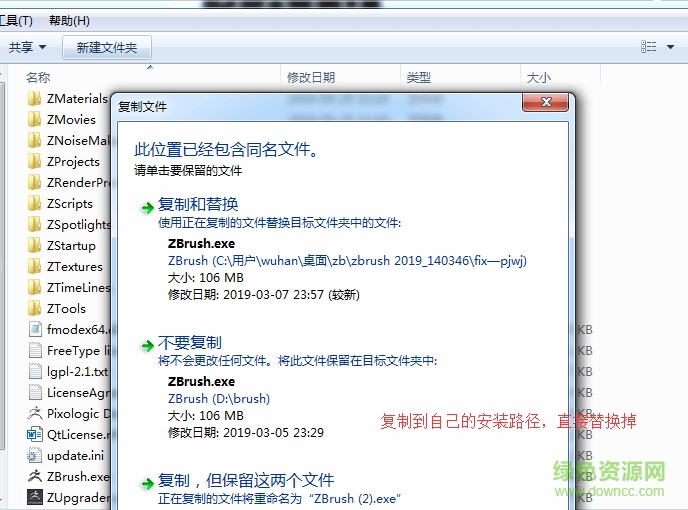Viewport: 688px width, 510px height.
Task: Click the ZMaterials folder icon
Action: click(34, 98)
